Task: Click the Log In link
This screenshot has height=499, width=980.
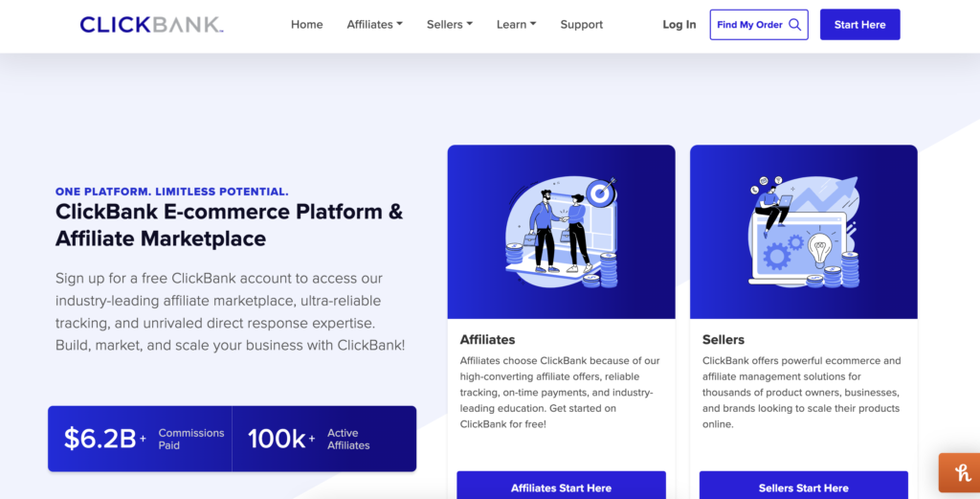Action: [x=679, y=24]
